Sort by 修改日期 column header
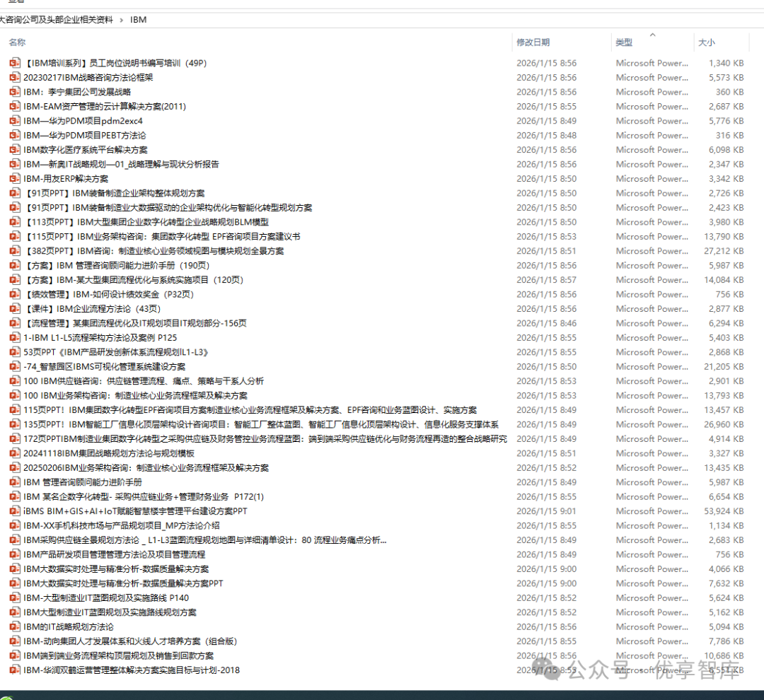Image resolution: width=764 pixels, height=700 pixels. [x=533, y=42]
